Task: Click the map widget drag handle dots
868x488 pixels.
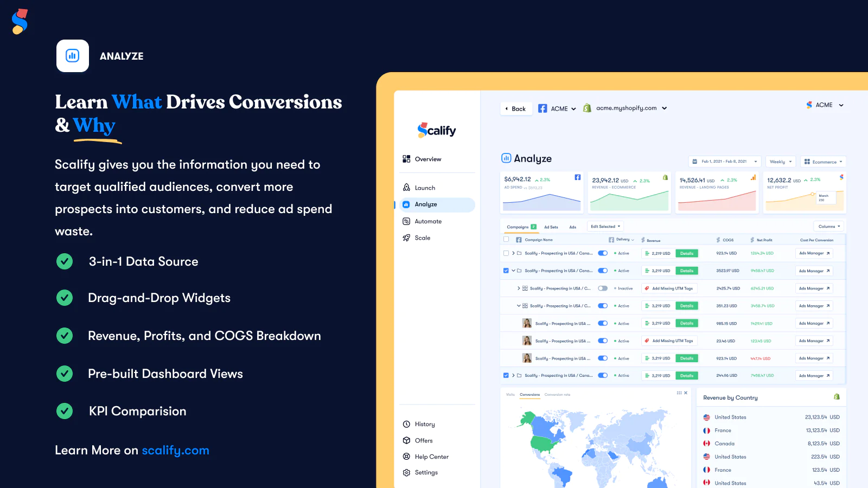Action: [x=679, y=393]
